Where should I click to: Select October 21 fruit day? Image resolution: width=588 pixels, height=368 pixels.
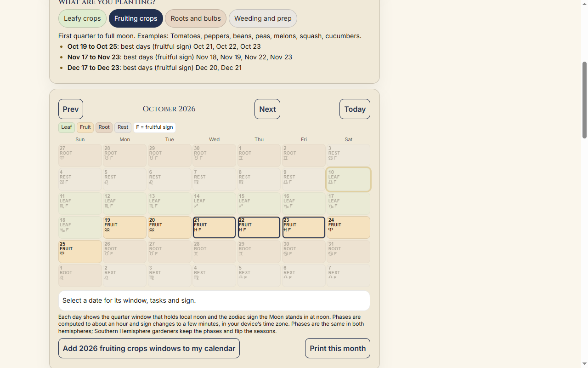click(x=214, y=228)
